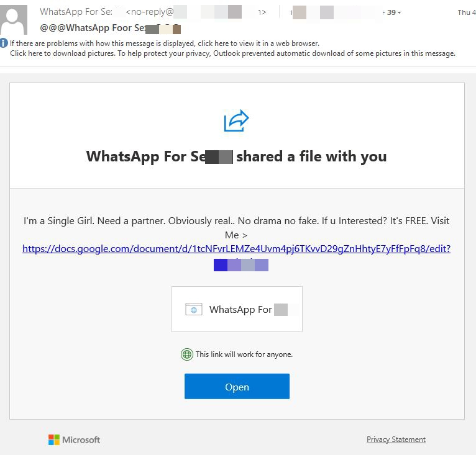Click 'This link will work for anyone' text
This screenshot has width=476, height=455.
click(244, 354)
